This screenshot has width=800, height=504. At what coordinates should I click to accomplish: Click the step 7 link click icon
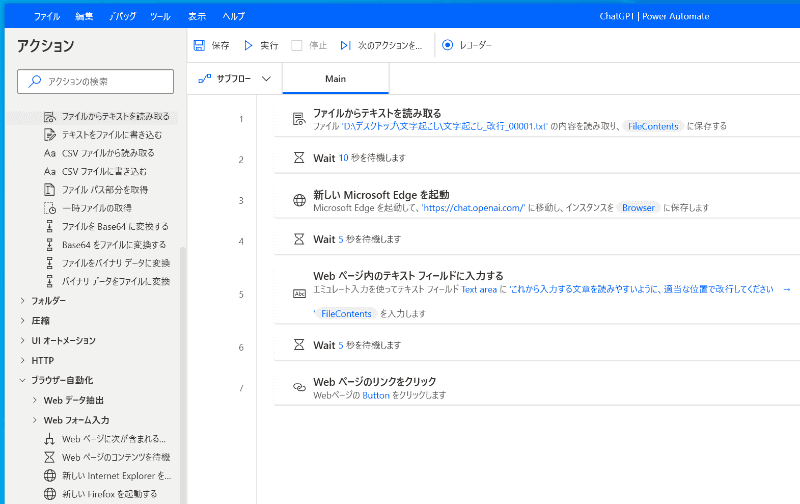[299, 387]
